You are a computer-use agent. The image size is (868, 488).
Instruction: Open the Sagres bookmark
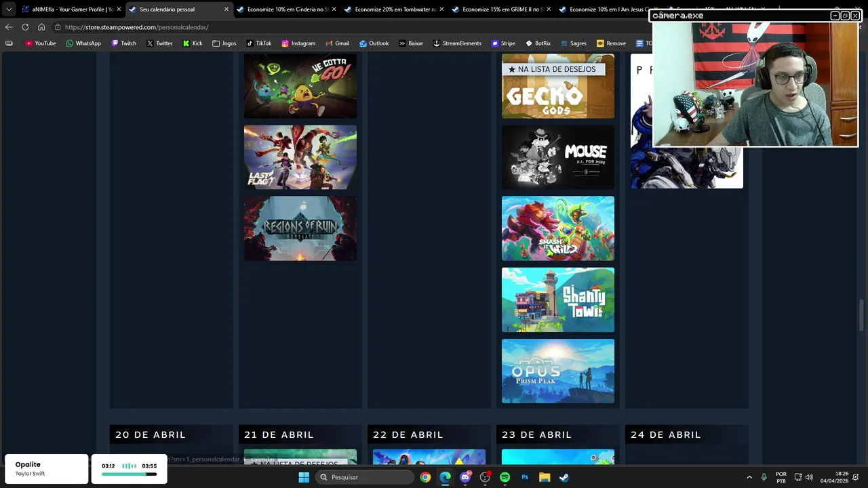574,43
